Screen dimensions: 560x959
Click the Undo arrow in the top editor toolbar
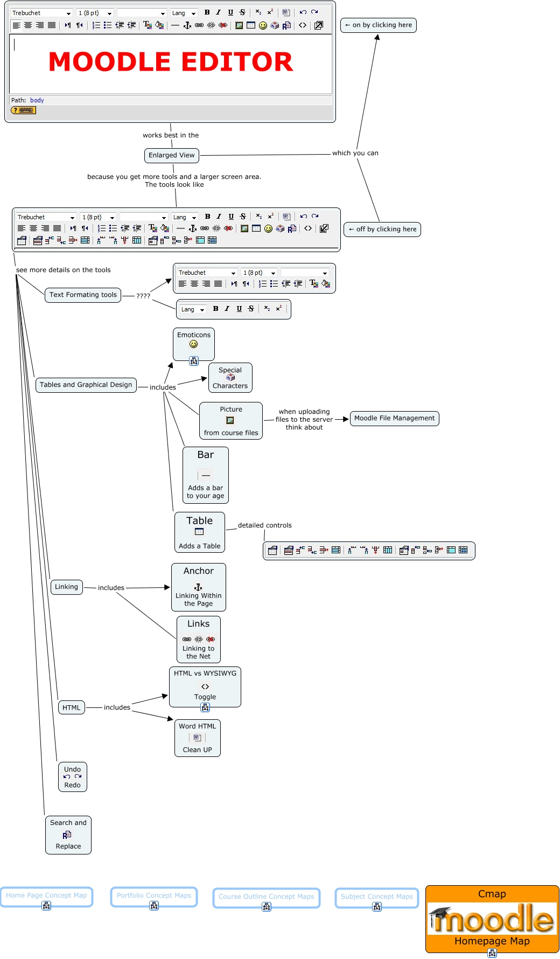303,12
